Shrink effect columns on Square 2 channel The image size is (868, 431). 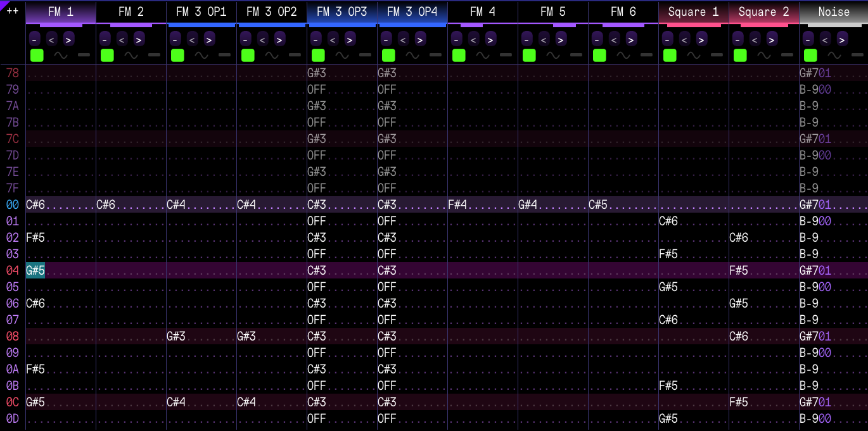(x=754, y=40)
